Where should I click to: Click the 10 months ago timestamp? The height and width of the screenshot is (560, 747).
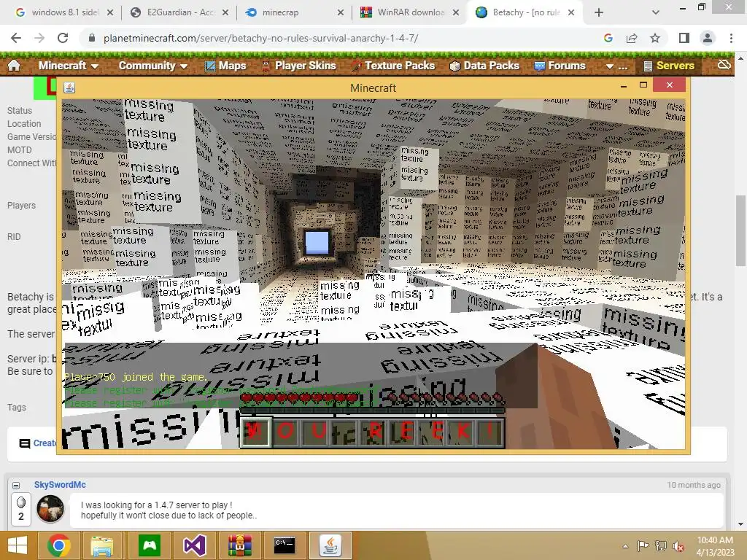coord(694,485)
